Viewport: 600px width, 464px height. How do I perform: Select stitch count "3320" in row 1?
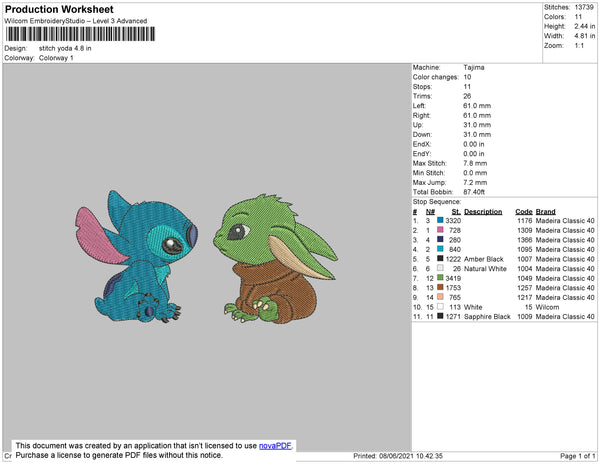[x=453, y=221]
